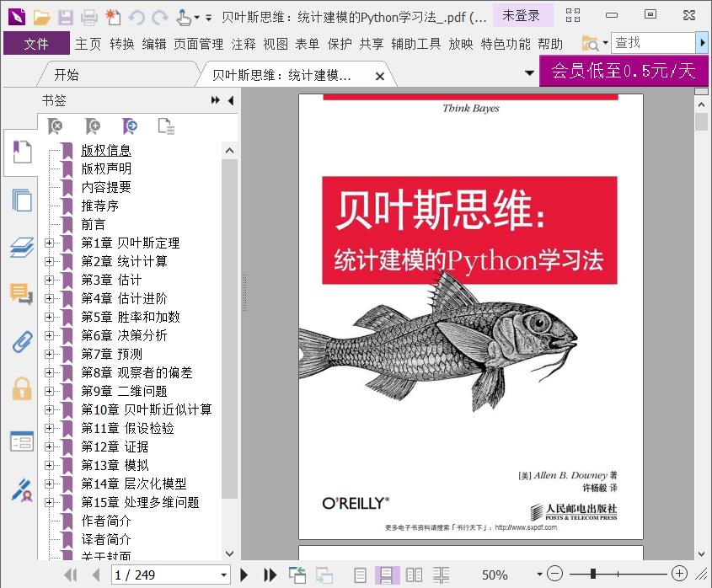Focus the 查找 search field
Viewport: 712px width, 588px height.
tap(653, 43)
